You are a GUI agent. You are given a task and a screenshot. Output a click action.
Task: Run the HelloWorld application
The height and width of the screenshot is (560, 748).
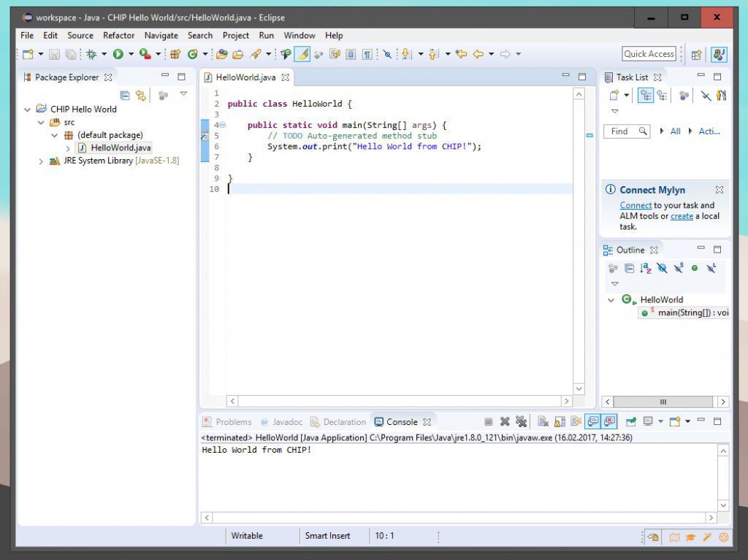click(118, 53)
